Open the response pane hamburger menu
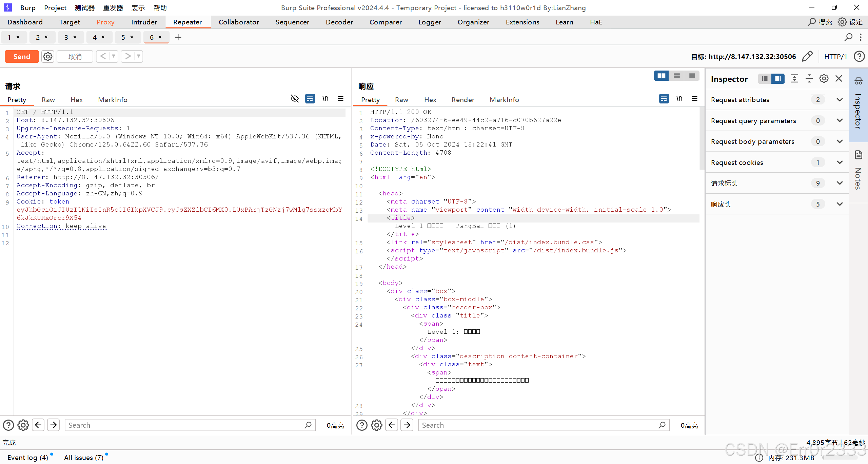 (x=694, y=99)
